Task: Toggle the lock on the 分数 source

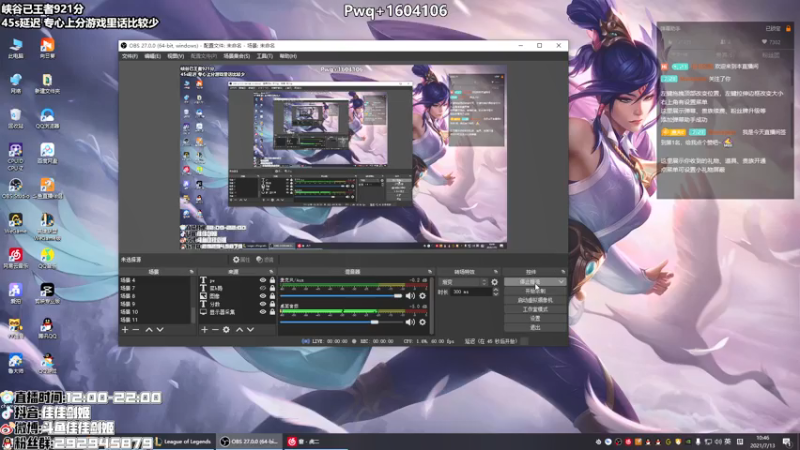Action: [x=272, y=304]
